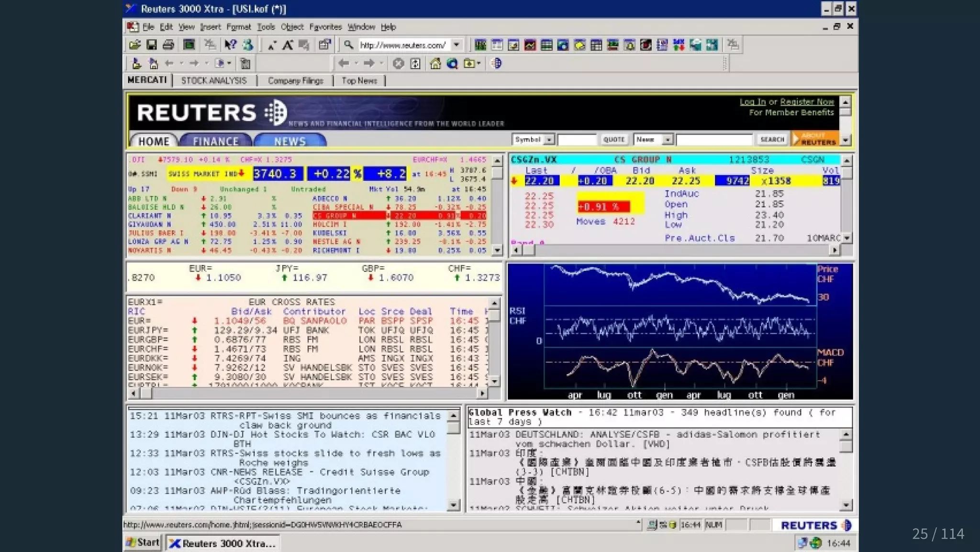The image size is (980, 552).
Task: Click the increase font size icon
Action: 288,45
